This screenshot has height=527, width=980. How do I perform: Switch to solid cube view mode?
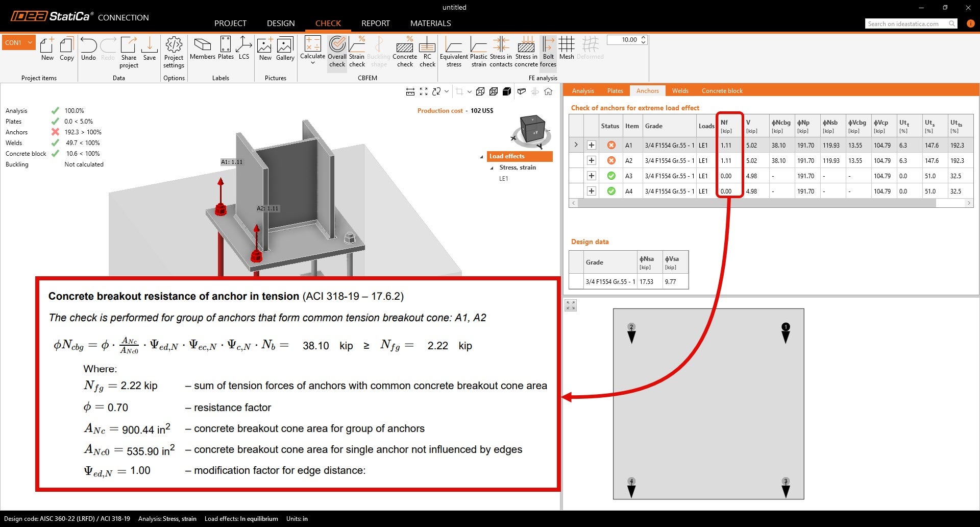pyautogui.click(x=507, y=91)
